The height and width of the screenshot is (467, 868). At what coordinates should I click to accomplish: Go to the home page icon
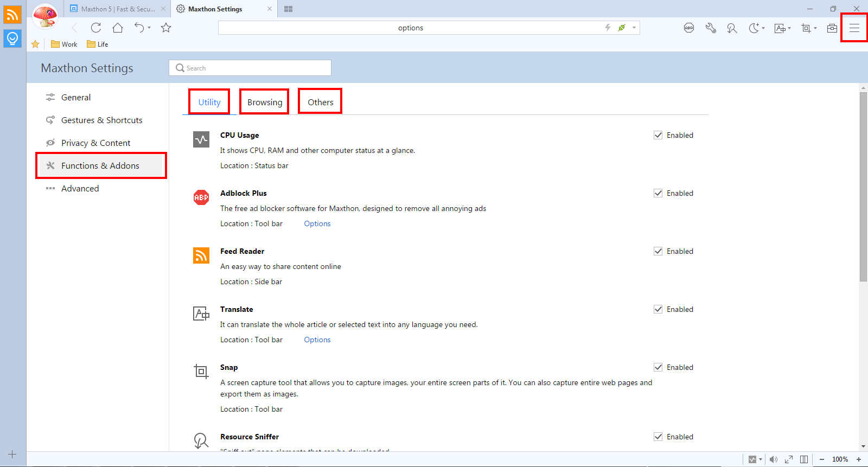(x=118, y=28)
